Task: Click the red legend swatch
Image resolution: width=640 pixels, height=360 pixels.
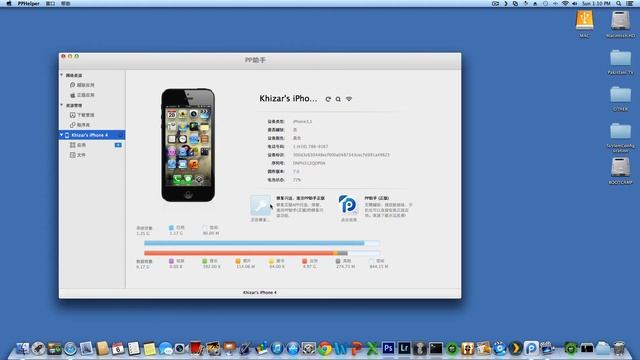Action: pos(304,261)
